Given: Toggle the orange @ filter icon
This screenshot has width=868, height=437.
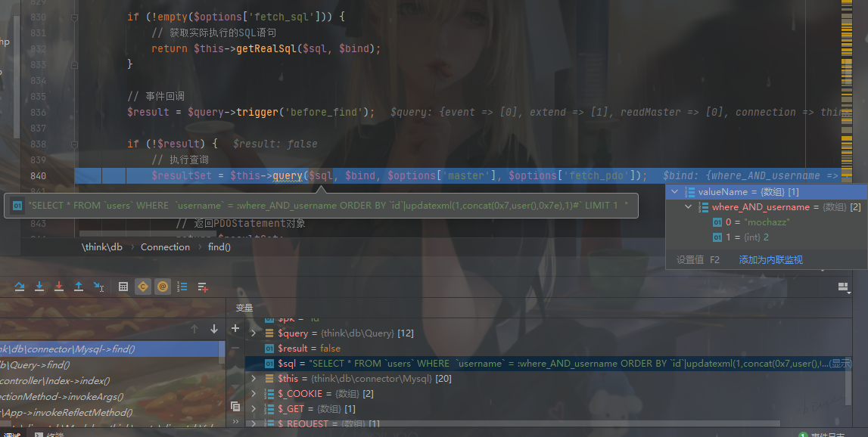Looking at the screenshot, I should tap(163, 287).
